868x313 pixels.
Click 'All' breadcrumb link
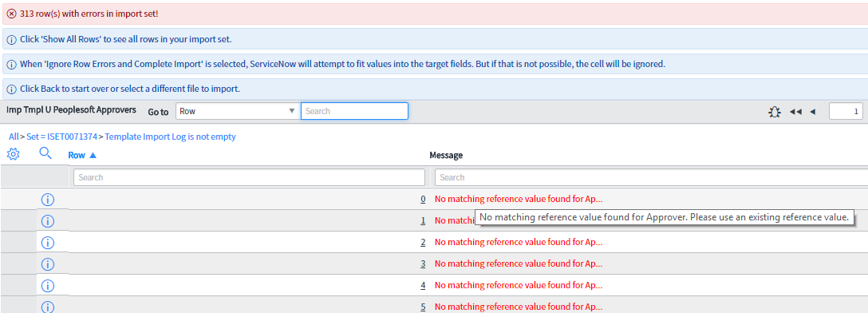pos(14,137)
